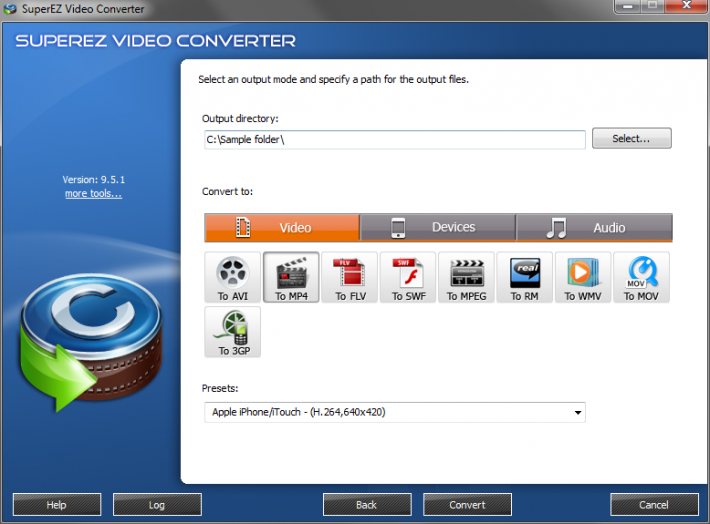Image resolution: width=710 pixels, height=524 pixels.
Task: Click the Select... directory button
Action: pyautogui.click(x=632, y=138)
